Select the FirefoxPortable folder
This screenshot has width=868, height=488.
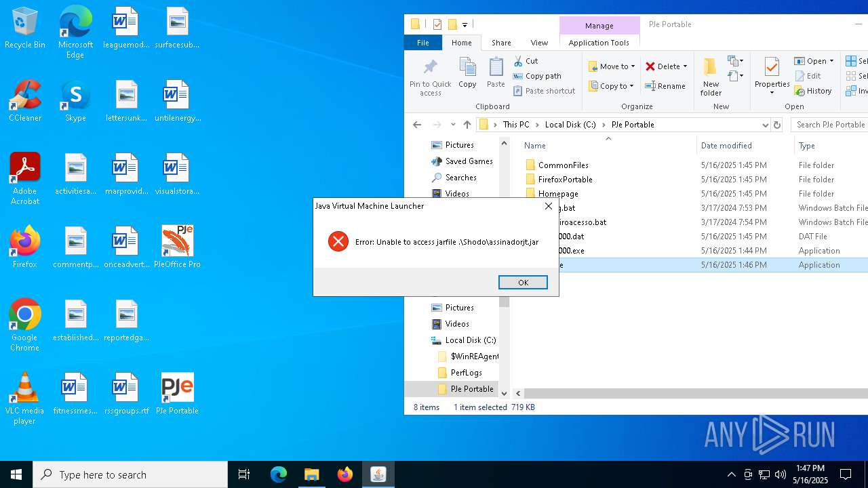[x=565, y=180]
